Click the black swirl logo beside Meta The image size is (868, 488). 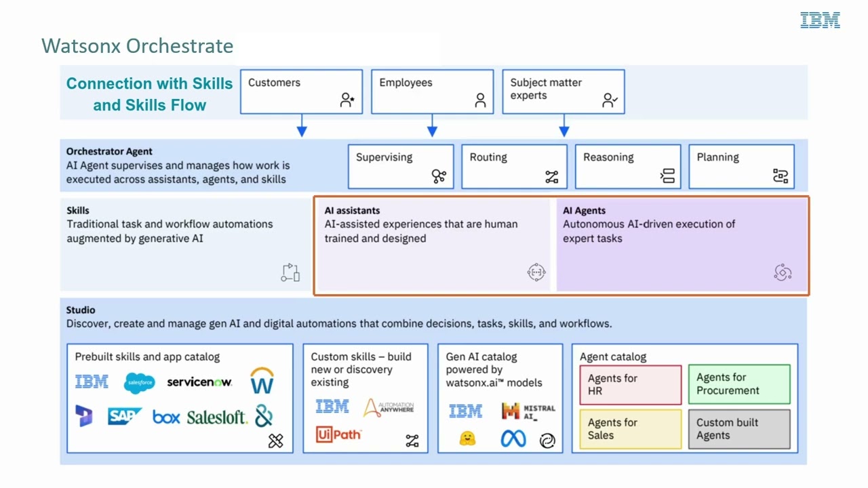[x=547, y=441]
